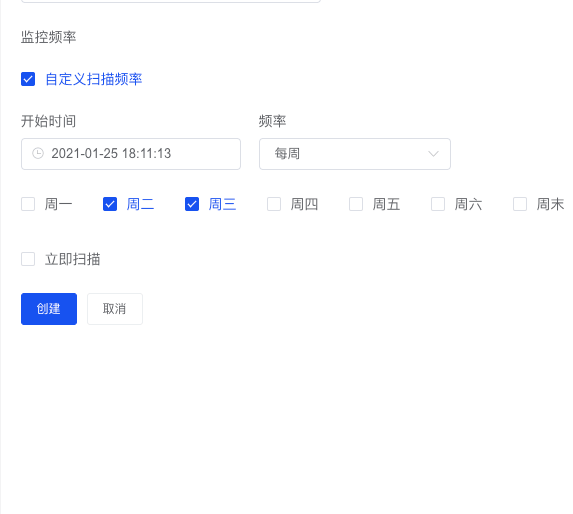Check the 周一 checkbox
This screenshot has height=514, width=573.
(28, 204)
